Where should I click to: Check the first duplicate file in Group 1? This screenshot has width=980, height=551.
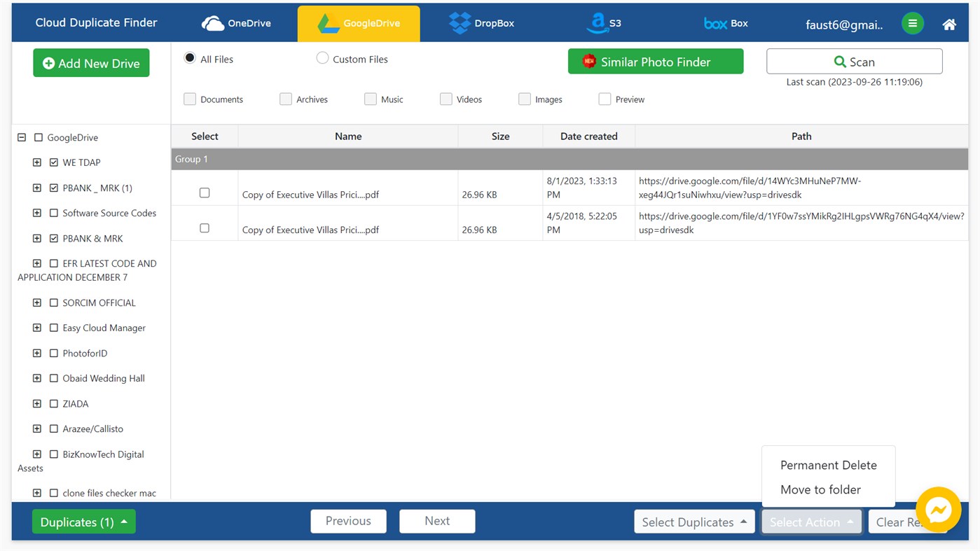point(204,193)
